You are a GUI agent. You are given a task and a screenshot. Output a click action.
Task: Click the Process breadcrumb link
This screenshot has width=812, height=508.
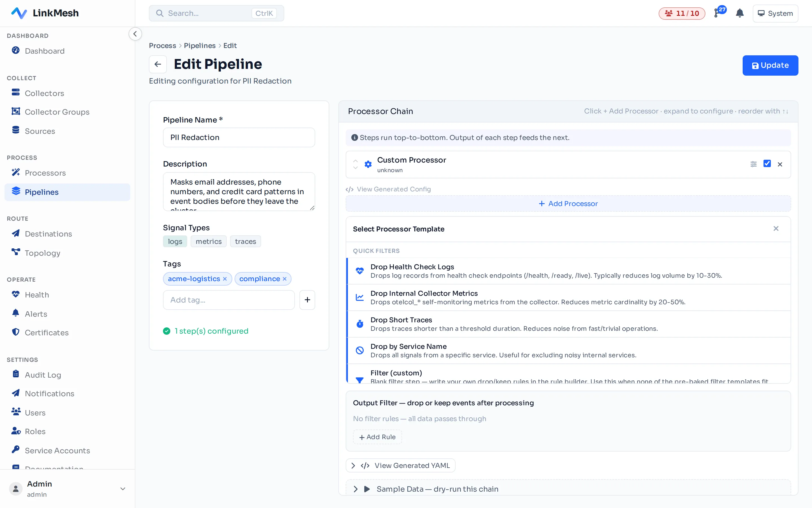(162, 45)
